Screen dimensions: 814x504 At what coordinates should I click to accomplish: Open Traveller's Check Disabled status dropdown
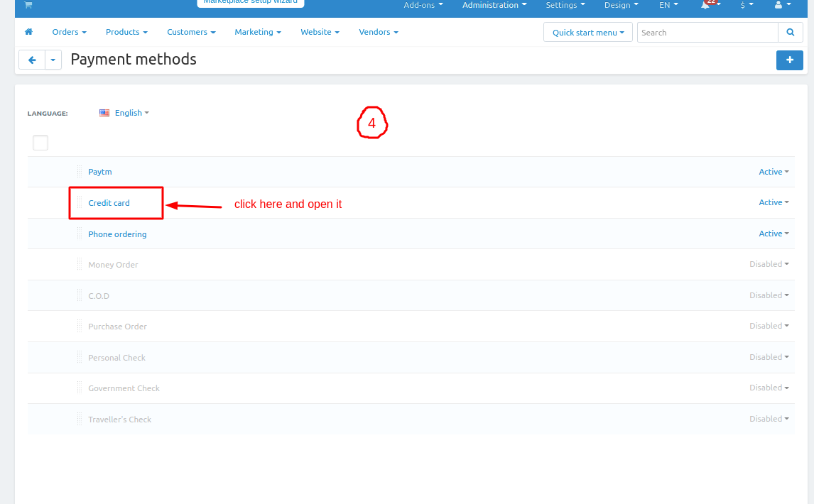point(769,419)
